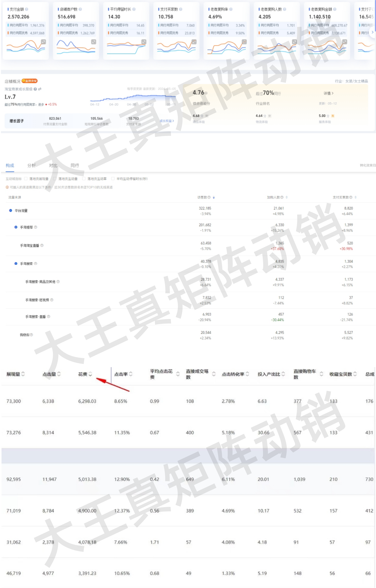Open help icon next to 老客复购率
The image size is (376, 588).
[231, 9]
